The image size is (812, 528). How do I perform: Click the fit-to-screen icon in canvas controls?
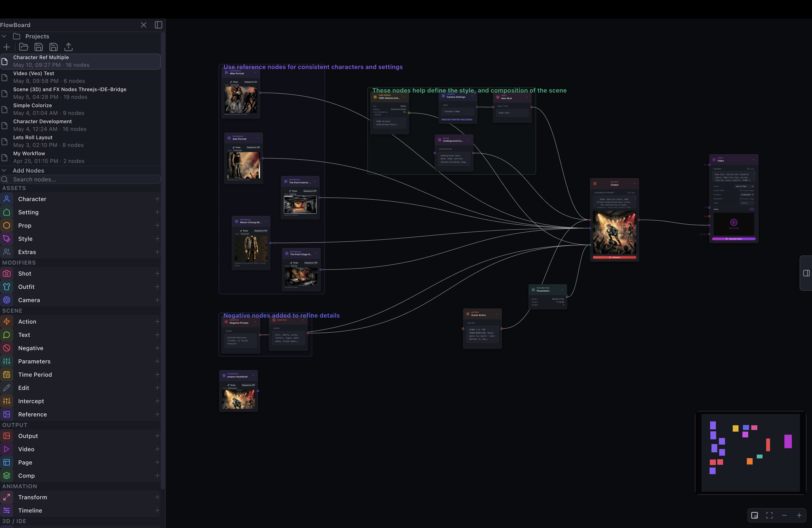point(769,515)
